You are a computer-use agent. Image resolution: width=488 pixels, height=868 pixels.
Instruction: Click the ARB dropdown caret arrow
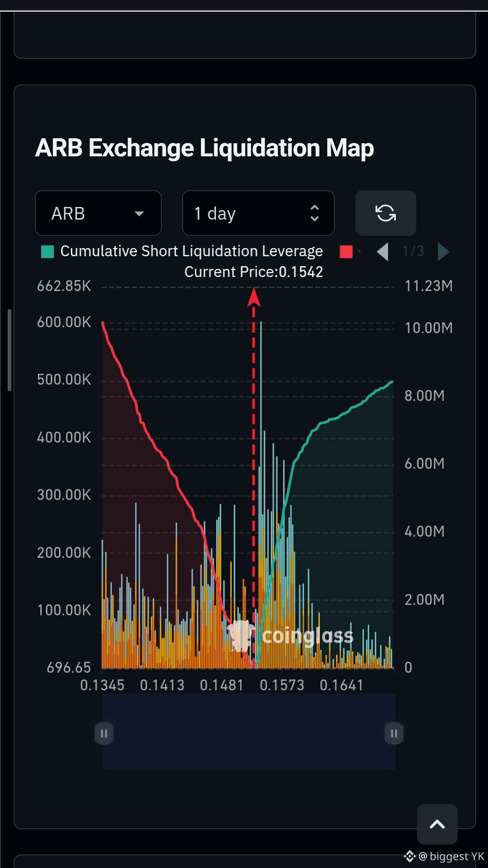pyautogui.click(x=139, y=213)
